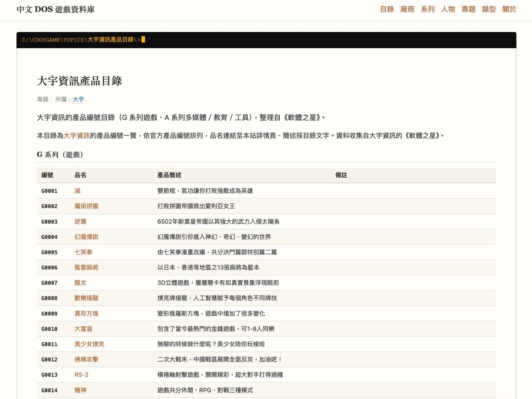Click description 幻魔傳說引你進入神幻、奇幻、變幻的世界
This screenshot has width=532, height=399.
click(214, 237)
